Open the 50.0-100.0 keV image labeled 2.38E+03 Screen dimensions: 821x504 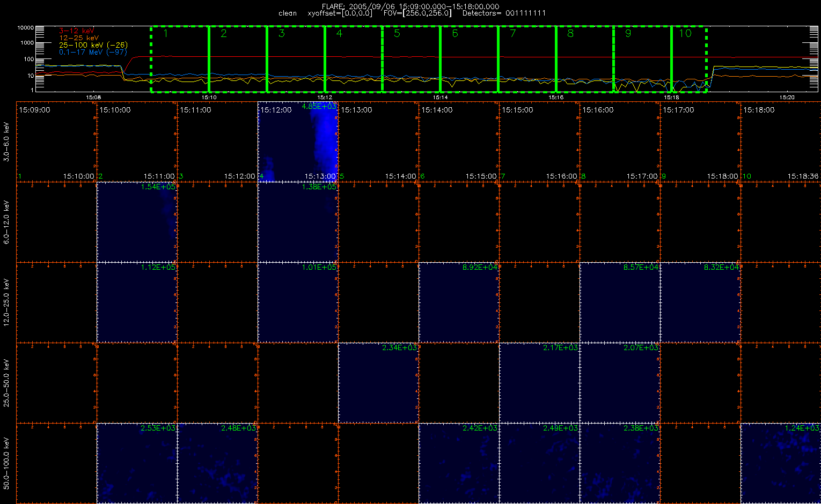point(620,463)
